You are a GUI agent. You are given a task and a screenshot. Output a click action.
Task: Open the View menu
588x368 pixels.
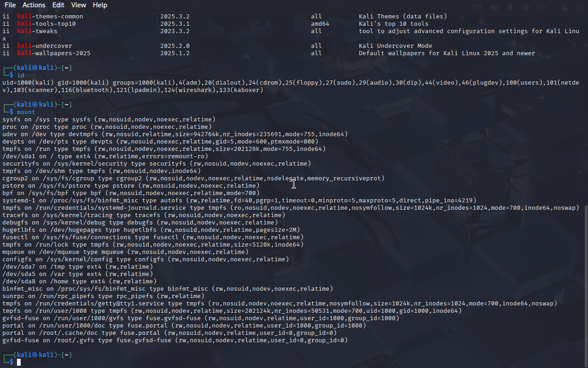79,5
